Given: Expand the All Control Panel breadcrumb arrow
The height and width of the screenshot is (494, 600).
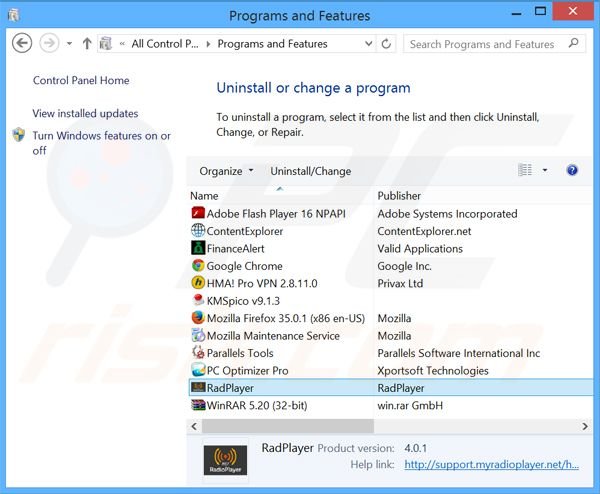Looking at the screenshot, I should (208, 44).
